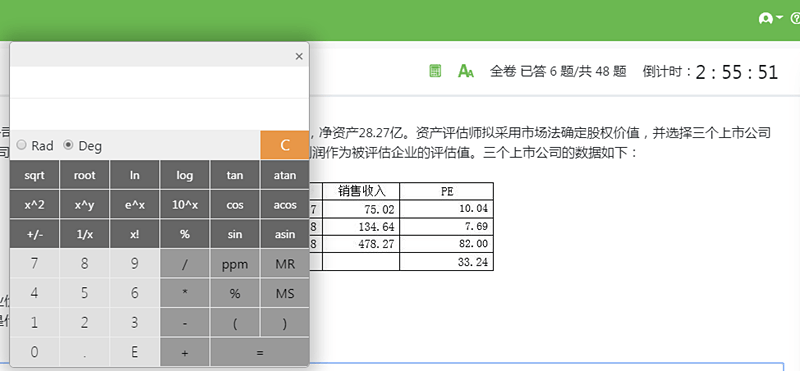Click the acos key
Viewport: 800px width, 371px height.
285,205
